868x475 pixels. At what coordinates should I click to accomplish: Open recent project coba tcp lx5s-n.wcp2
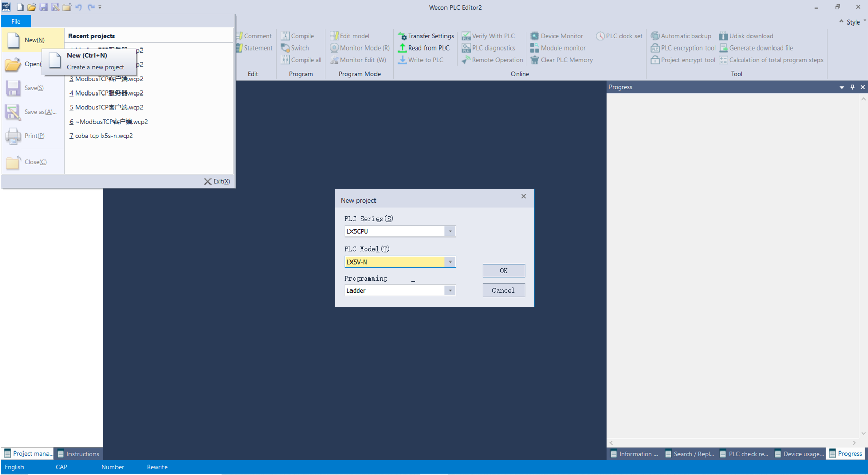(104, 136)
